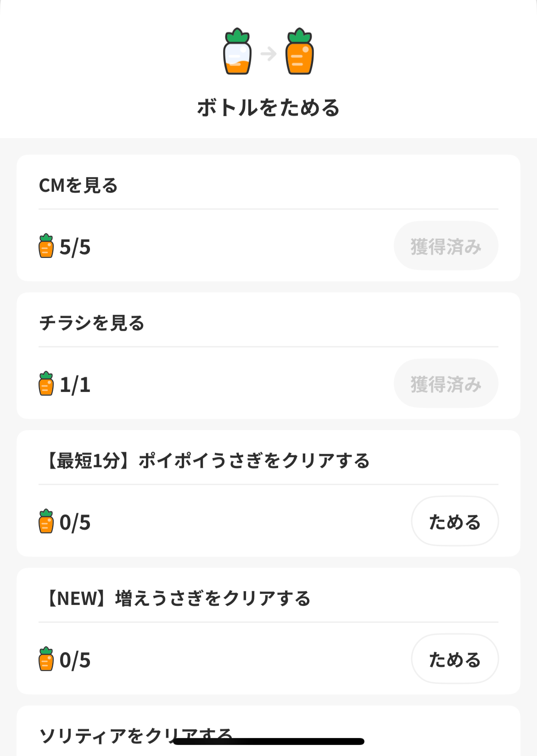Screen dimensions: 537x756
Task: Tap ためる button for 増えうさぎ
Action: [454, 659]
